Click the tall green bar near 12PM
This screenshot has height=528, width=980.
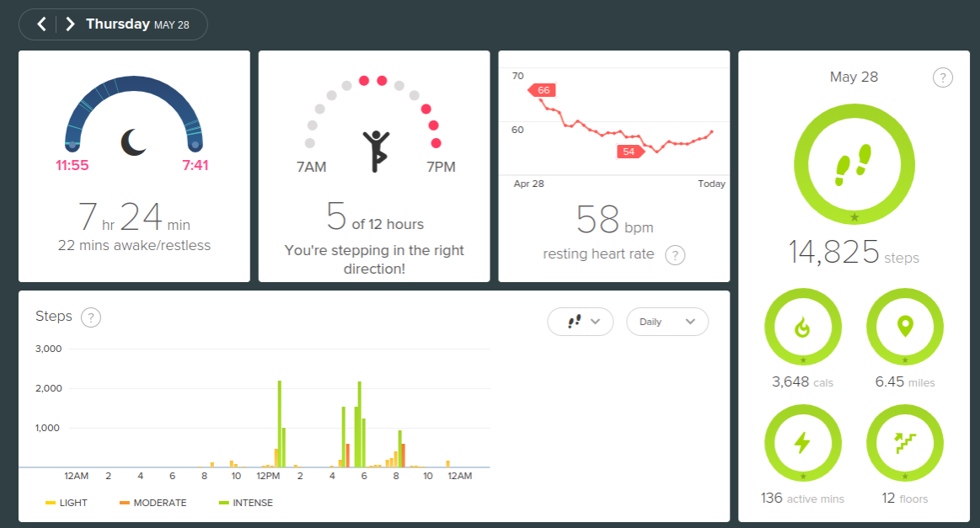point(280,424)
